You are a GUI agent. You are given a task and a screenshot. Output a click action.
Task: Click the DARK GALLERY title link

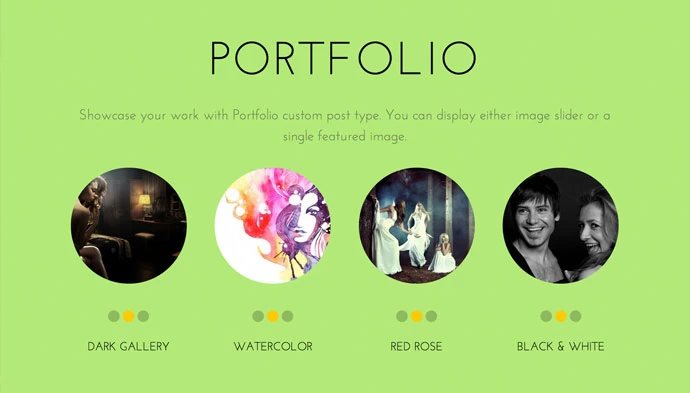(128, 346)
